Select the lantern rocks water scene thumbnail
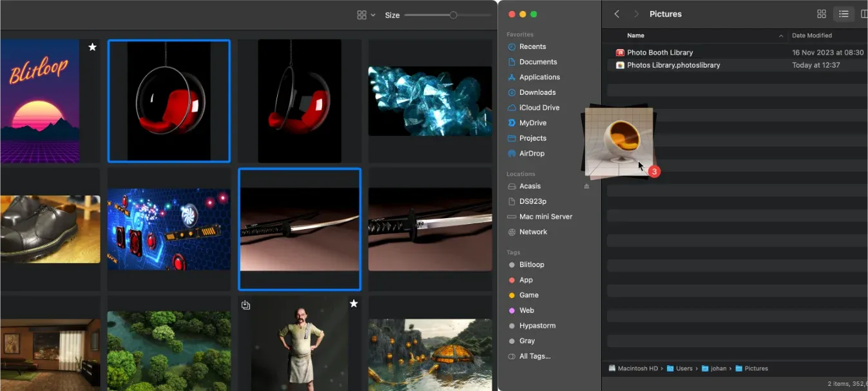 pyautogui.click(x=430, y=354)
